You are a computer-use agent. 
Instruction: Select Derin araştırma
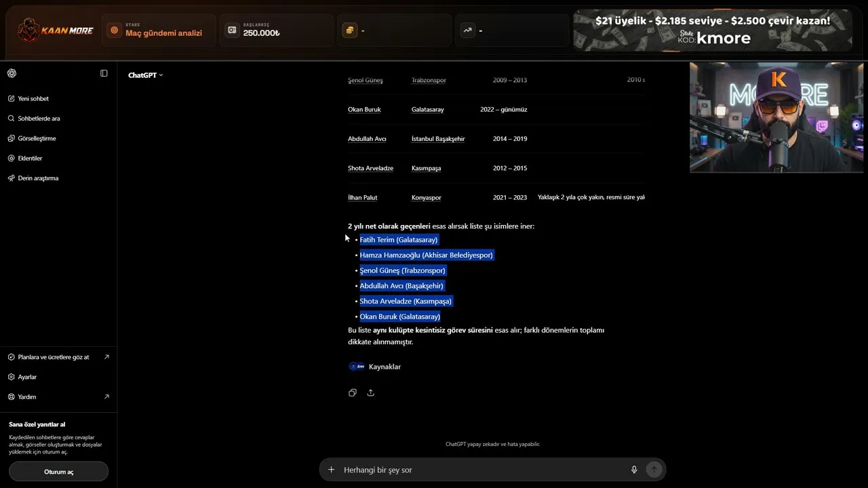point(38,178)
